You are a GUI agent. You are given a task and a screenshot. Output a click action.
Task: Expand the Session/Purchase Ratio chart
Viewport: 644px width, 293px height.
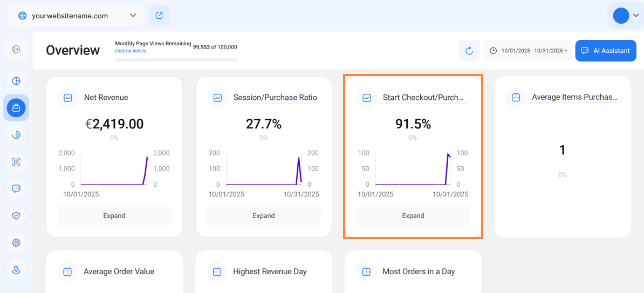[x=264, y=216]
